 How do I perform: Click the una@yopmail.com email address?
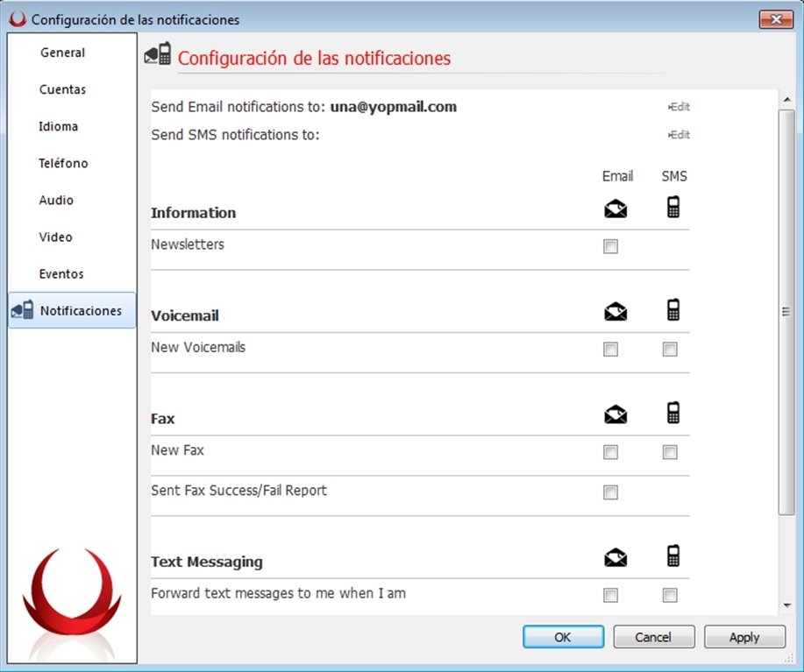tap(394, 107)
